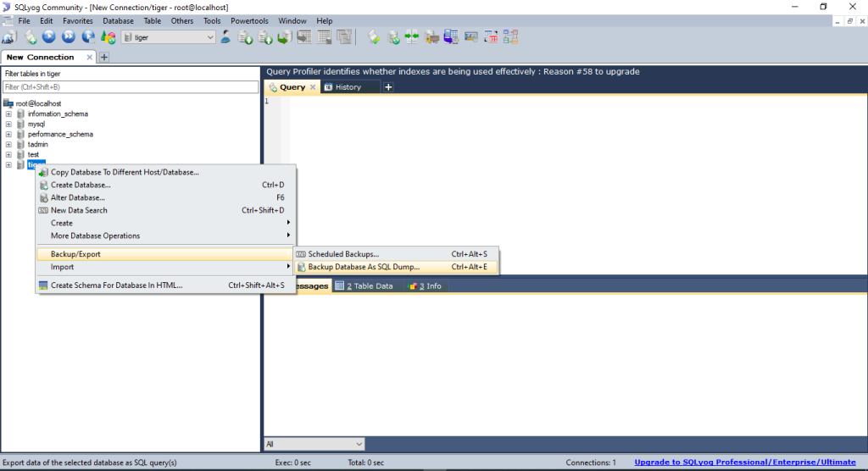
Task: Open the Import submenu
Action: (x=165, y=267)
